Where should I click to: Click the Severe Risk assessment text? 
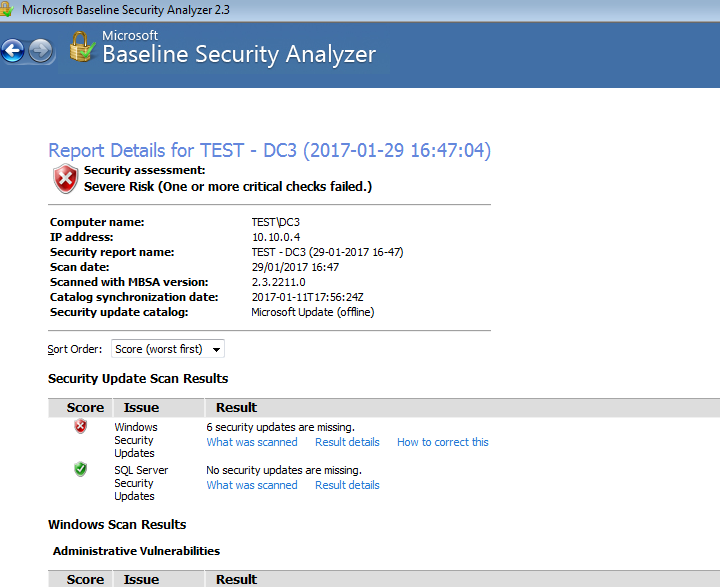[x=228, y=186]
